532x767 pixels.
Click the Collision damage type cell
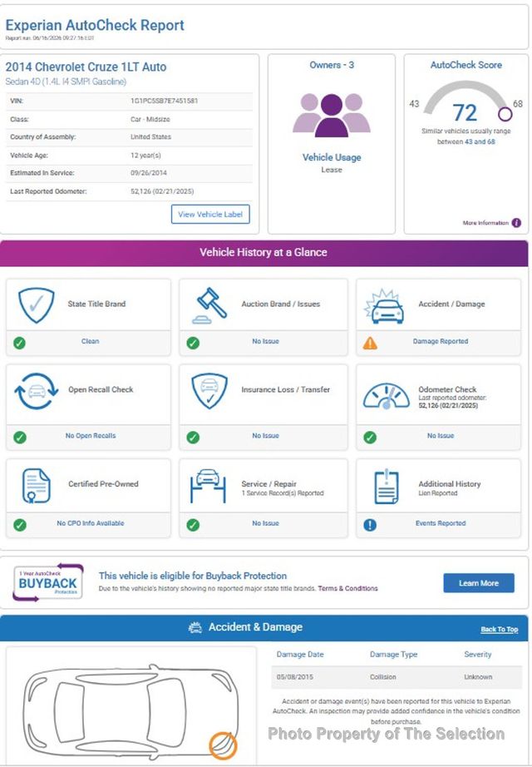[383, 677]
